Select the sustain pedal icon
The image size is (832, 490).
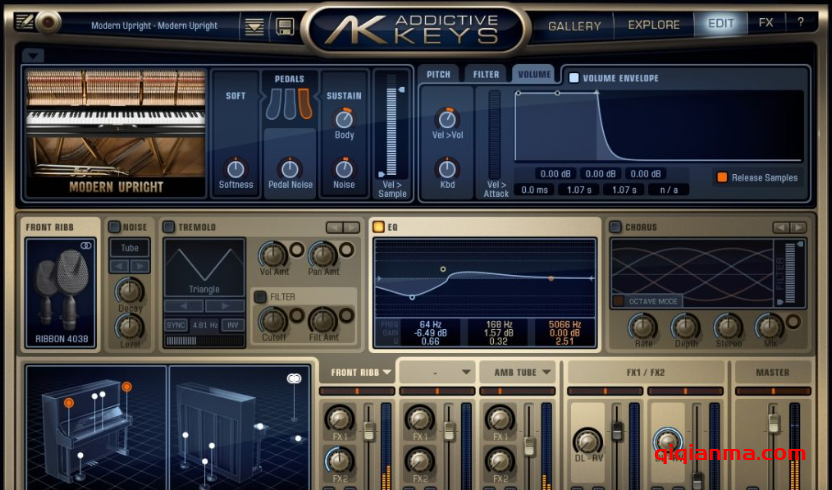click(305, 104)
